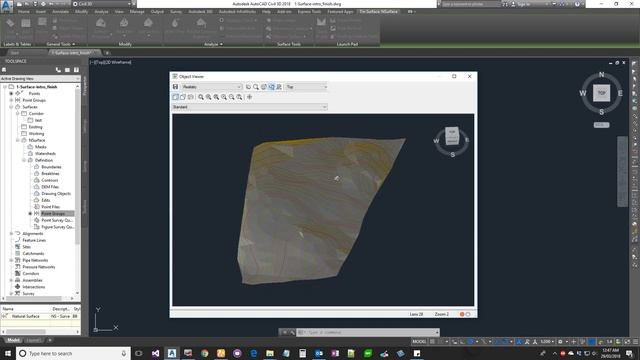Toggle the first view-mode square button in Object Viewer

pos(176,97)
